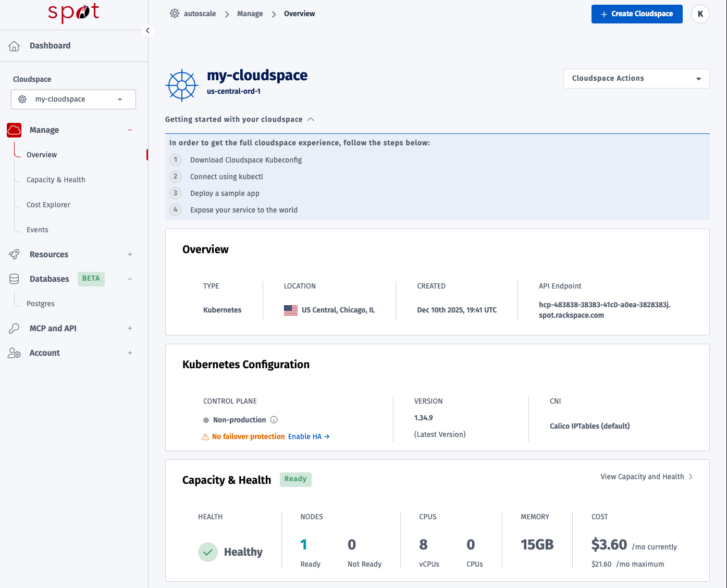Open View Capacity and Health link
Screen dimensions: 727x588
(647, 477)
